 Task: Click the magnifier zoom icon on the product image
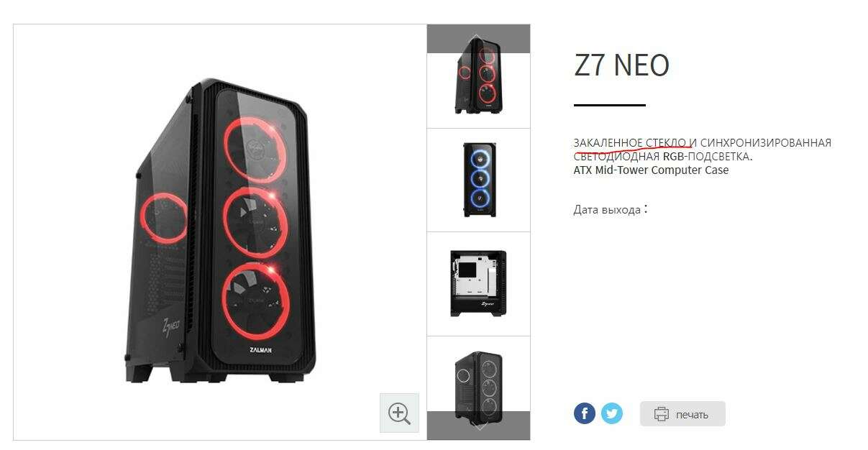(x=399, y=413)
